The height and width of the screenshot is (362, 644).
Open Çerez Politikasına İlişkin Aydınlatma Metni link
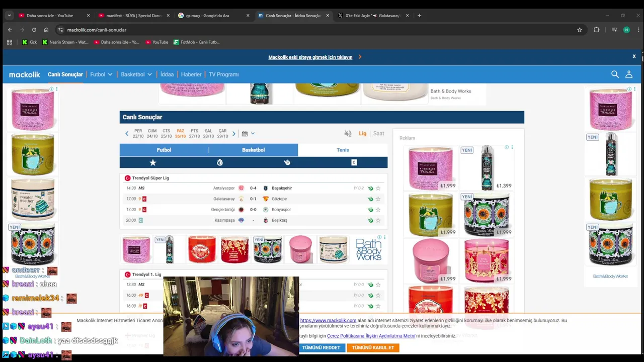click(371, 336)
